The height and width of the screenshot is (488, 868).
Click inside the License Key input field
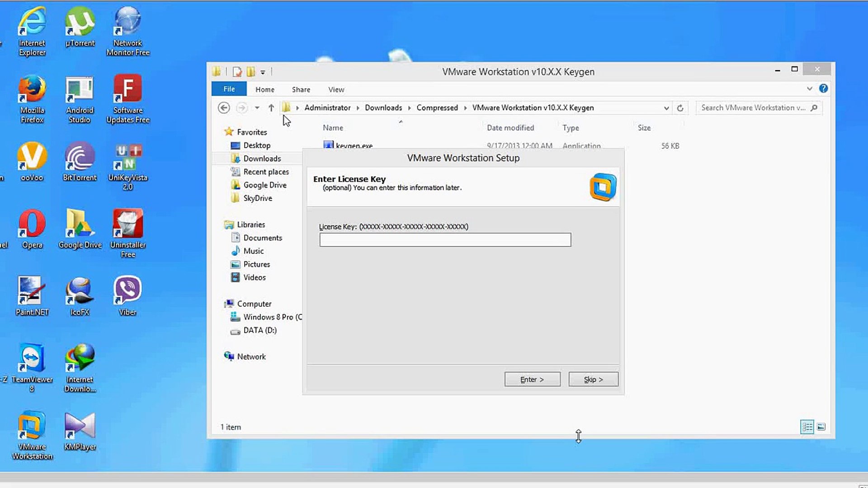coord(445,239)
